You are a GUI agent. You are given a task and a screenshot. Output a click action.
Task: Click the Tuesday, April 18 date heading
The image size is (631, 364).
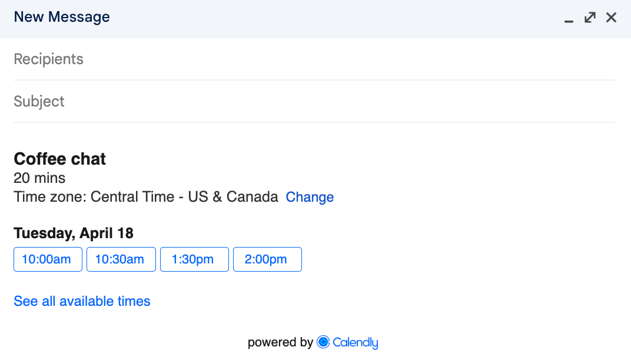pyautogui.click(x=74, y=233)
